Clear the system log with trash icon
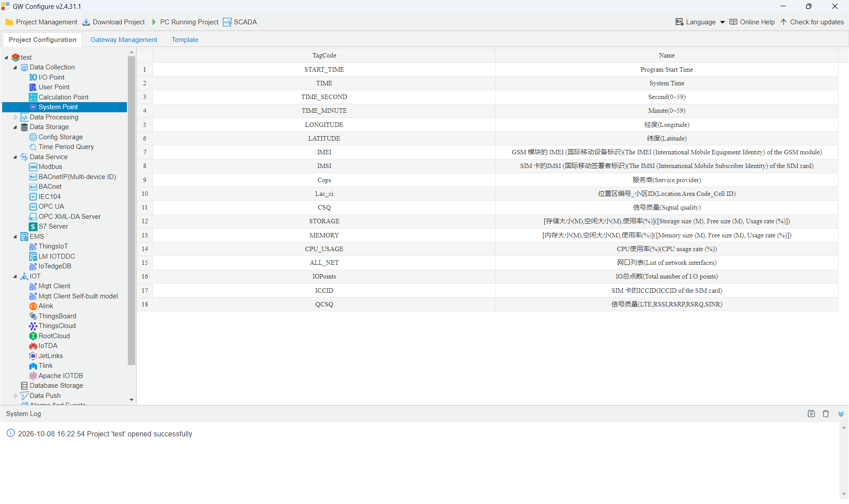This screenshot has height=504, width=849. 826,414
